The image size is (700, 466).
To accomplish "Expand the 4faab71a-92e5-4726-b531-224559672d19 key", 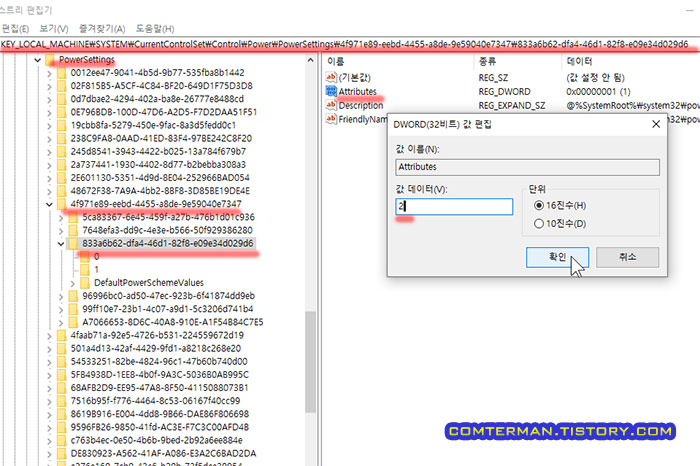I will click(x=49, y=336).
